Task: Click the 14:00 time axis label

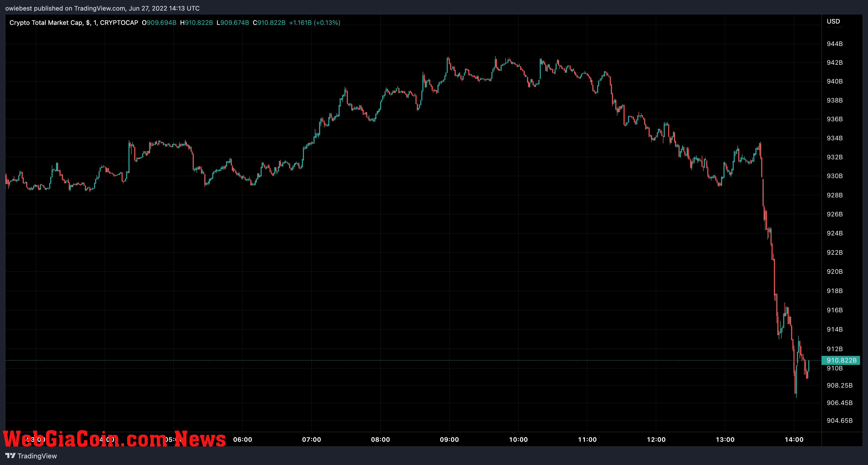Action: click(794, 439)
